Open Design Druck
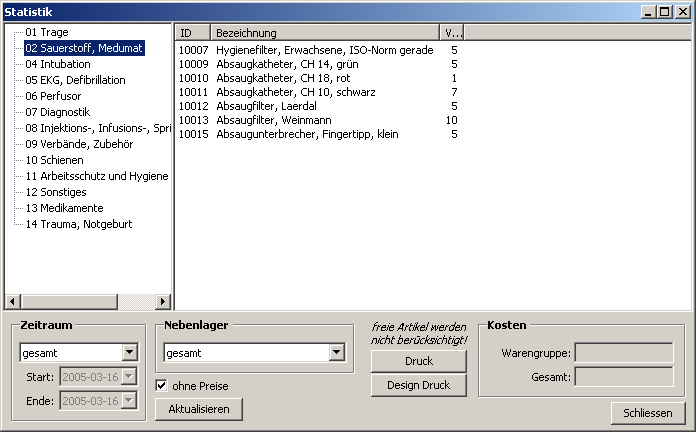Viewport: 696px width, 432px height. pos(418,385)
